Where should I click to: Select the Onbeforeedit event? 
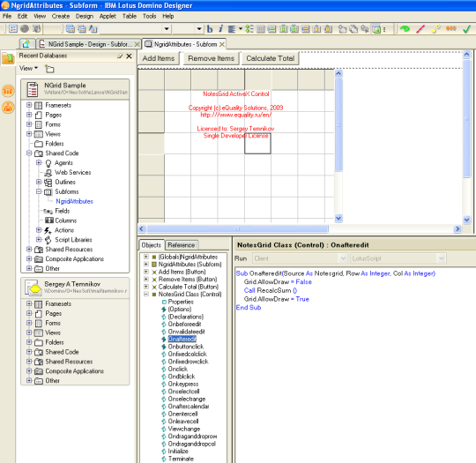pyautogui.click(x=184, y=325)
